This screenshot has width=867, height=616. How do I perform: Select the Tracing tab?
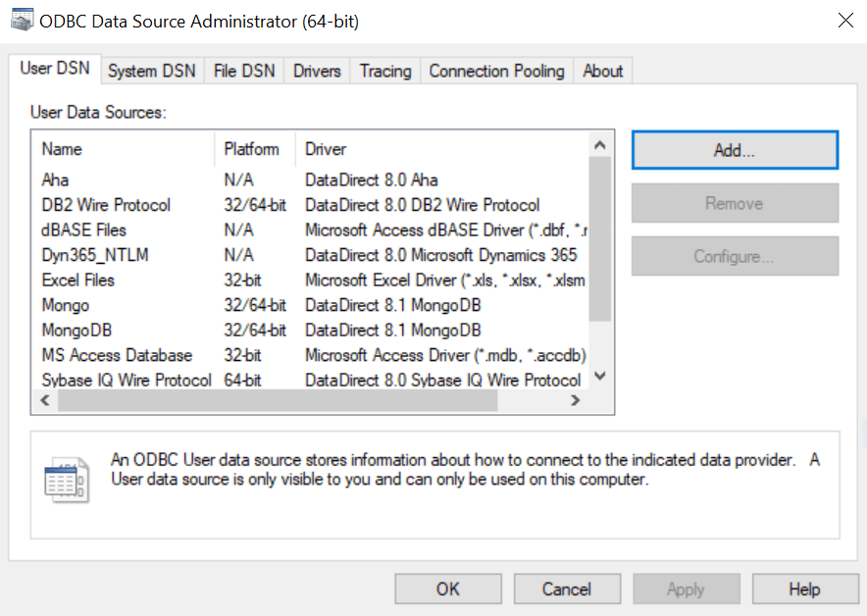pyautogui.click(x=385, y=71)
